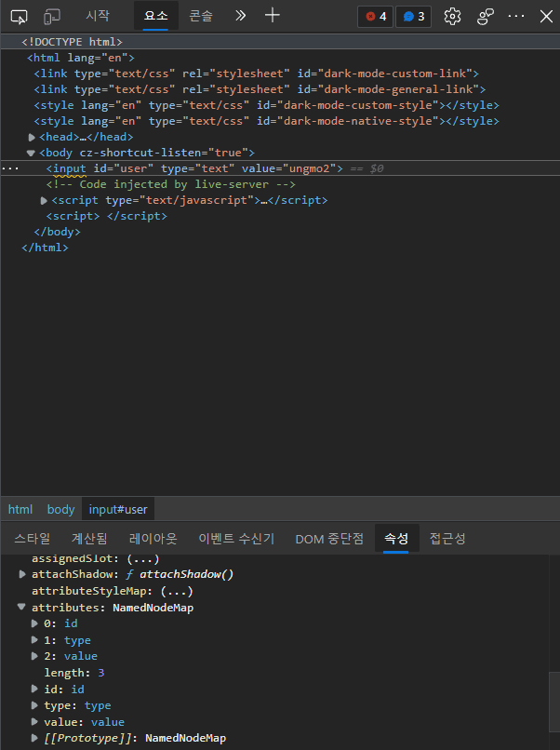560x750 pixels.
Task: Expand the attachShadow function property
Action: pos(22,575)
